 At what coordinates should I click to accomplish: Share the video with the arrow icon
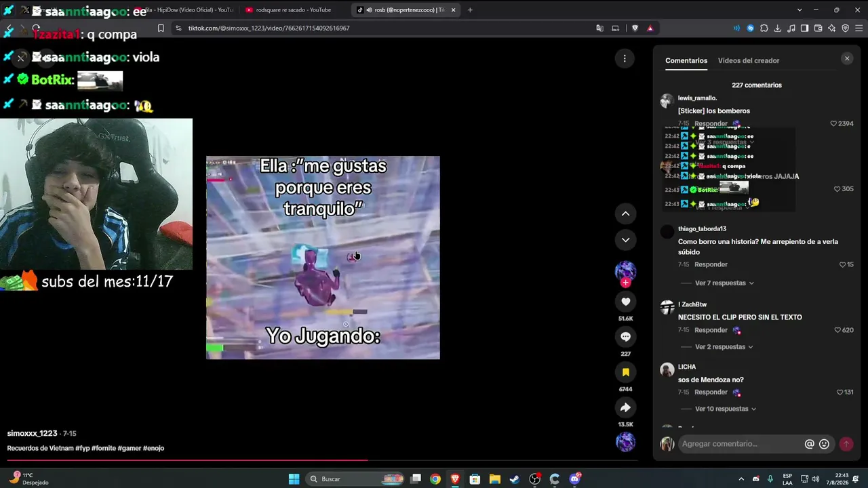[625, 407]
